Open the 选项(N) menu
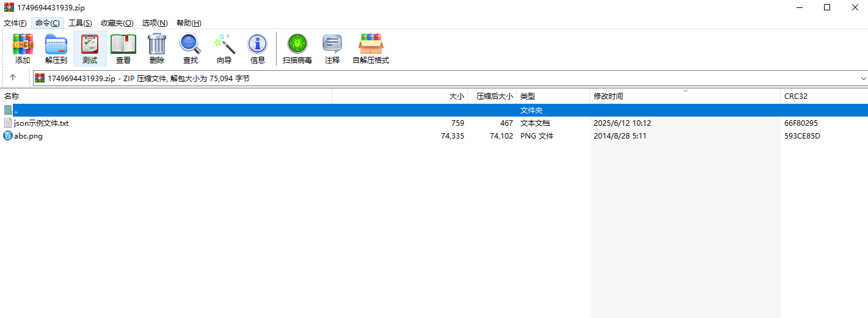Image resolution: width=868 pixels, height=318 pixels. tap(155, 23)
